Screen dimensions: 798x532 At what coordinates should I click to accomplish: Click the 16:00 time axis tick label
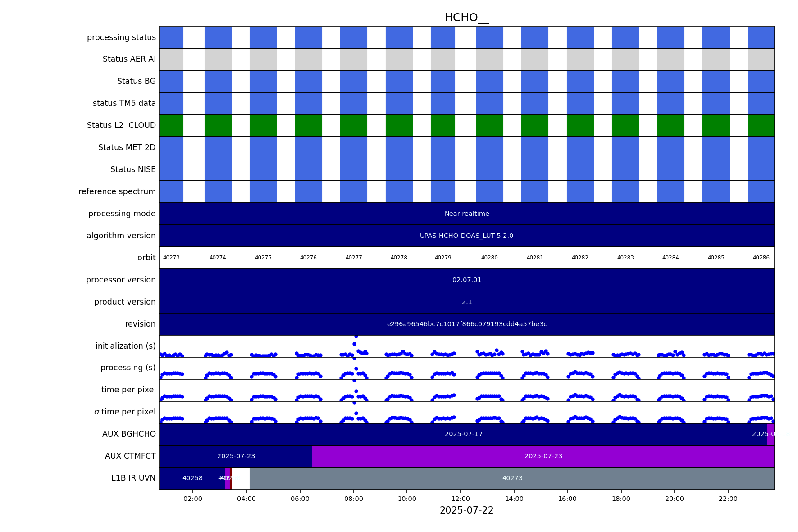[x=567, y=499]
